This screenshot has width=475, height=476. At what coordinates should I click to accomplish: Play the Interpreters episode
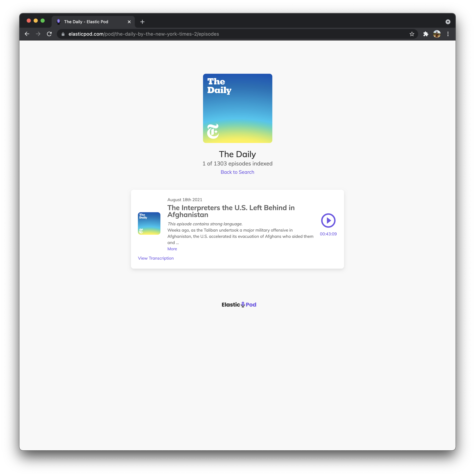(x=328, y=221)
